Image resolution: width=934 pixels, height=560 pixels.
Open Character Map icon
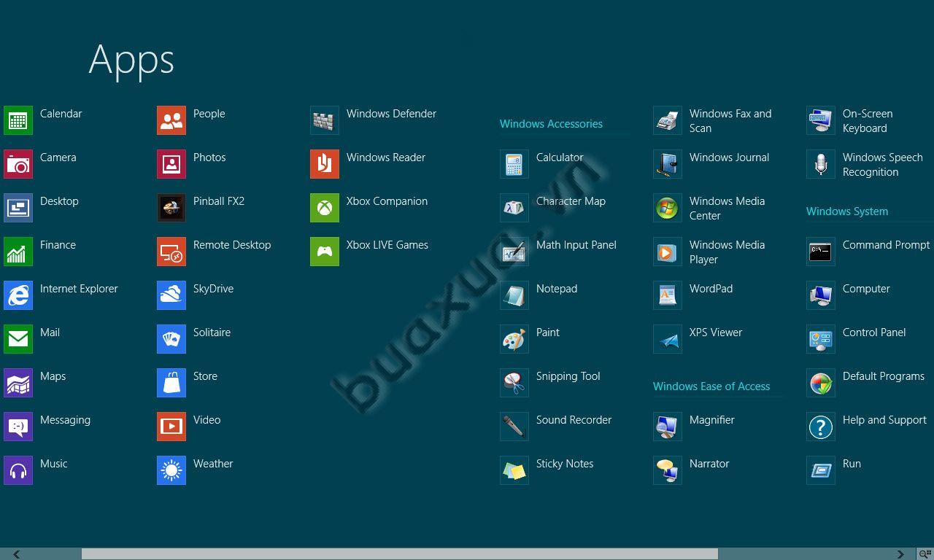click(514, 208)
